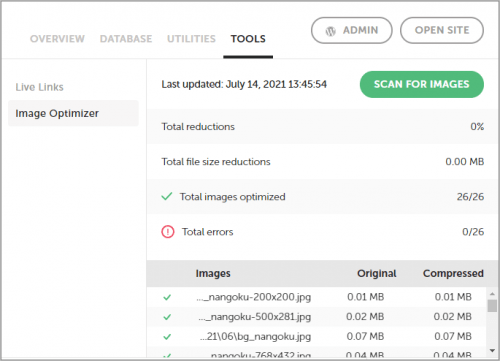Click the Open Site button
Screen dimensions: 500x361
click(442, 30)
